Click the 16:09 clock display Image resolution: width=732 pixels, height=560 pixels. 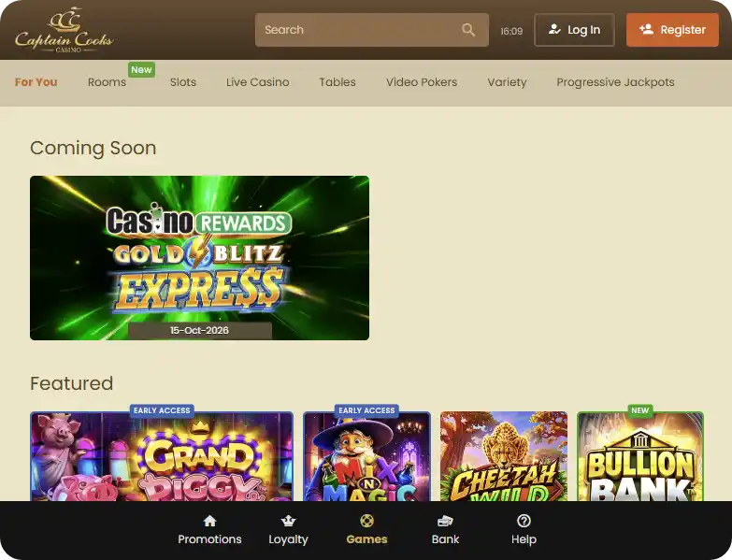click(x=511, y=31)
